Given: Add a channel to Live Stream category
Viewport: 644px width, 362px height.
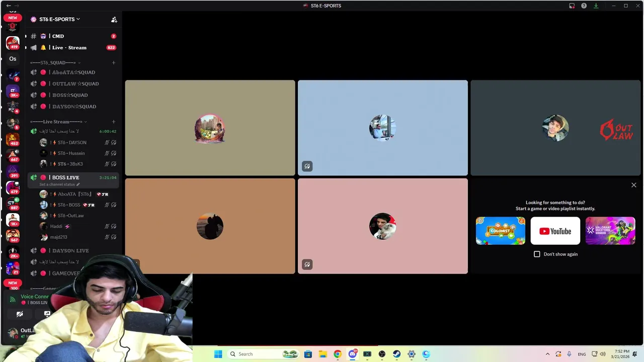Looking at the screenshot, I should tap(114, 122).
